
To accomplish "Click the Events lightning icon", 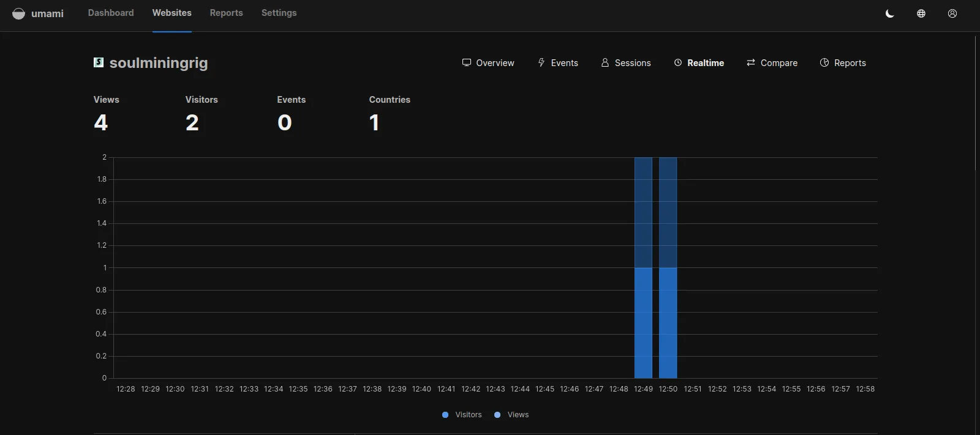I will tap(541, 62).
